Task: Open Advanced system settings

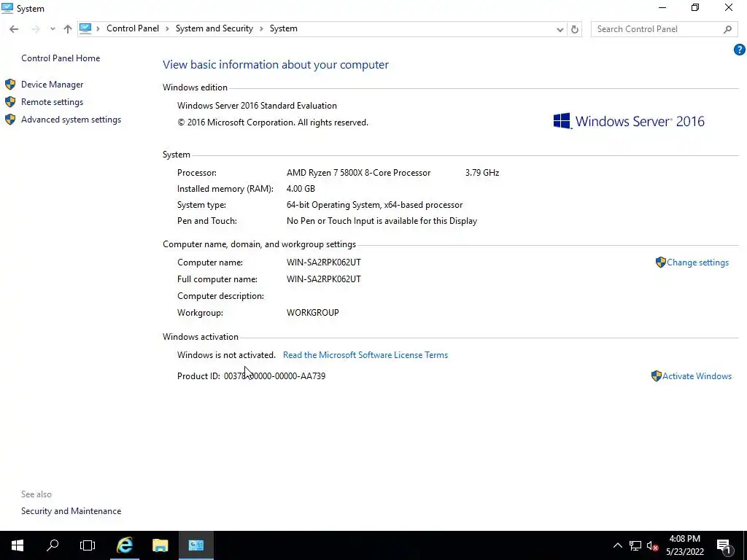Action: [71, 120]
